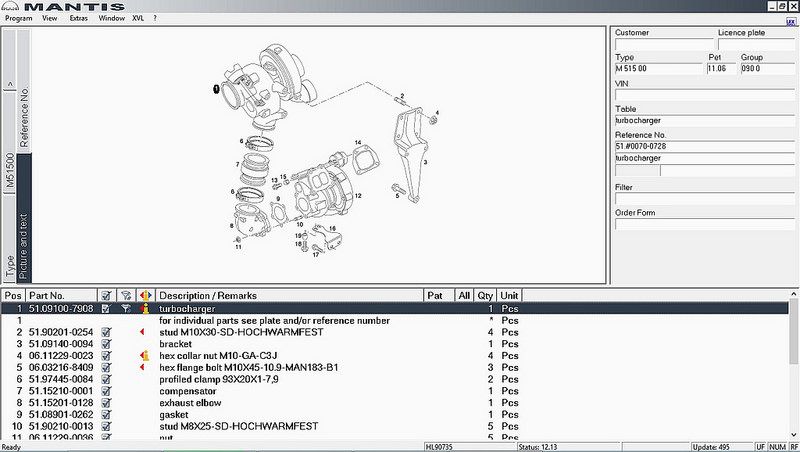This screenshot has width=800, height=452.
Task: Sort by the Pos column header
Action: [13, 295]
